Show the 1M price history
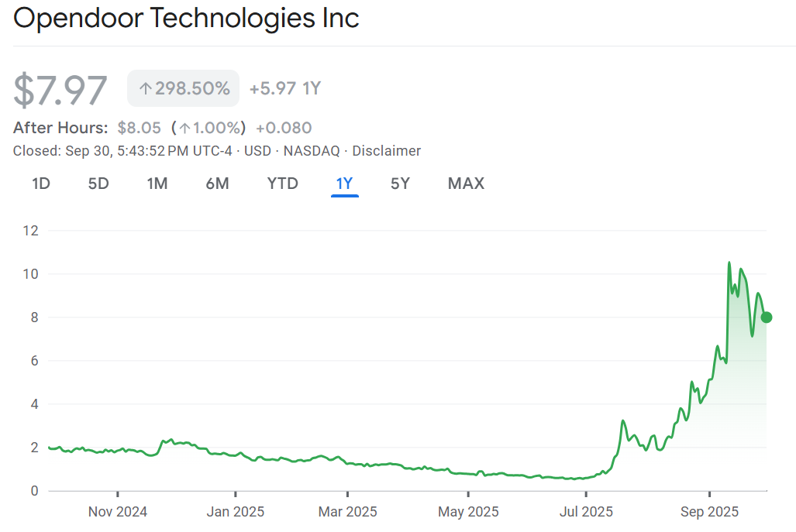796x532 pixels. click(x=157, y=184)
